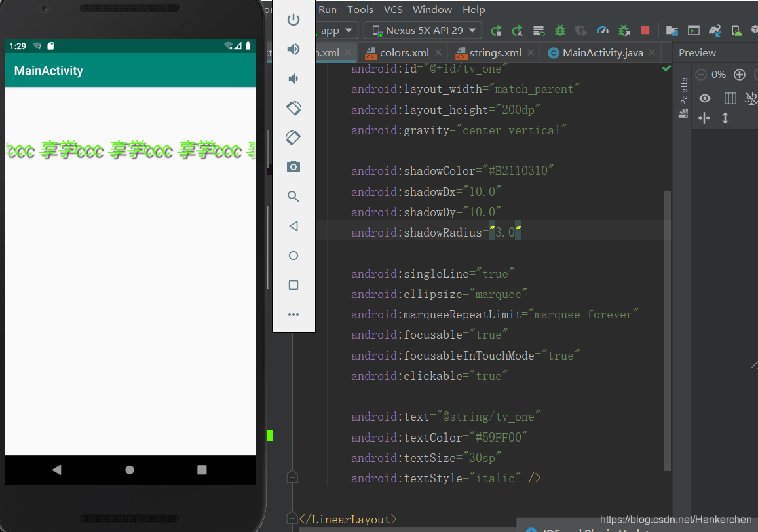Open the Help menu
Image resolution: width=758 pixels, height=532 pixels.
click(x=474, y=10)
